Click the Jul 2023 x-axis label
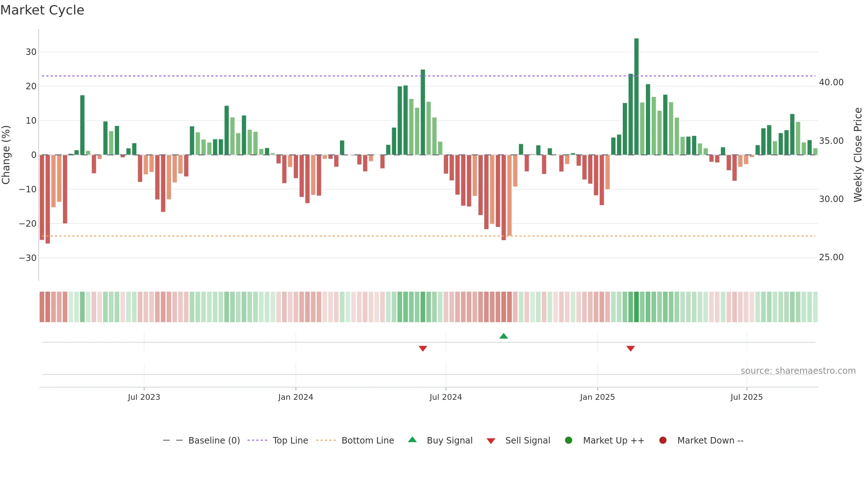This screenshot has width=868, height=488. (144, 397)
